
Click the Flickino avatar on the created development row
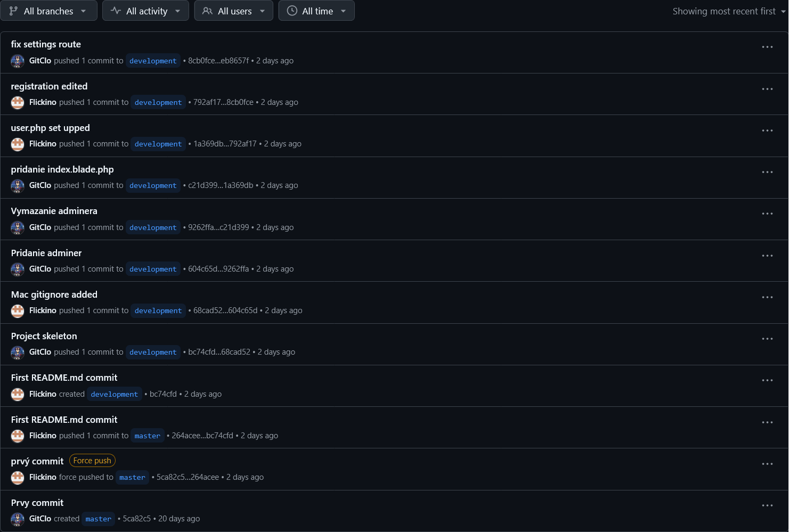[18, 394]
